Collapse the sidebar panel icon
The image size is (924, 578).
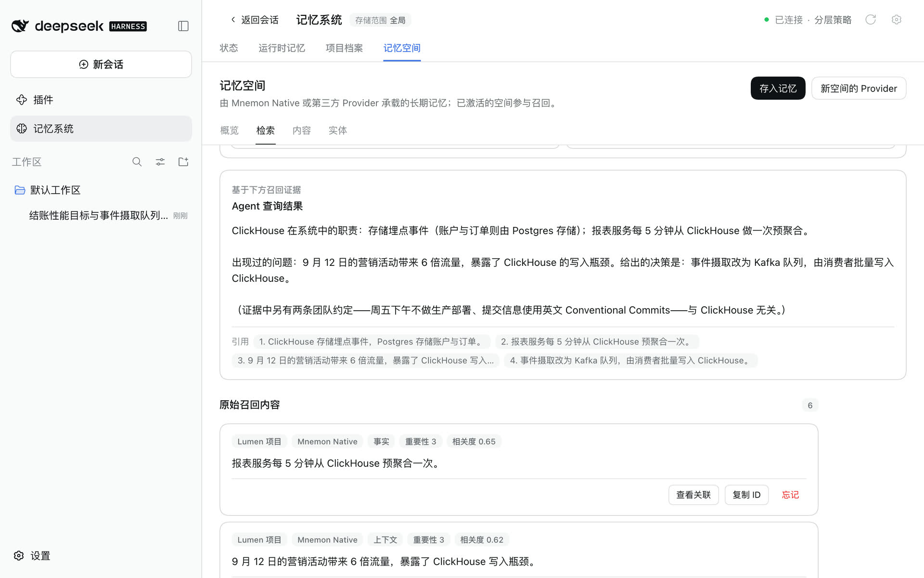click(183, 26)
